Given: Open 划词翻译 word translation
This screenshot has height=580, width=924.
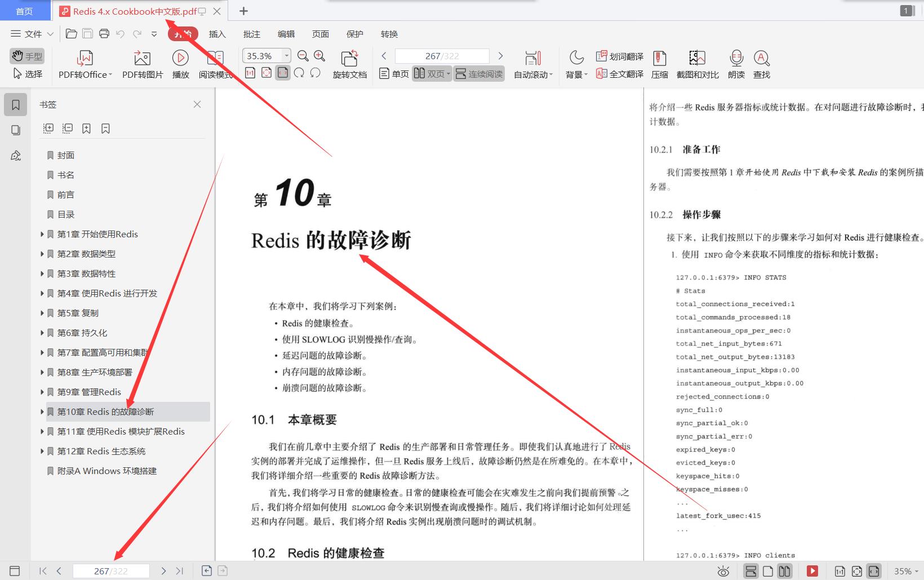Looking at the screenshot, I should (x=620, y=56).
